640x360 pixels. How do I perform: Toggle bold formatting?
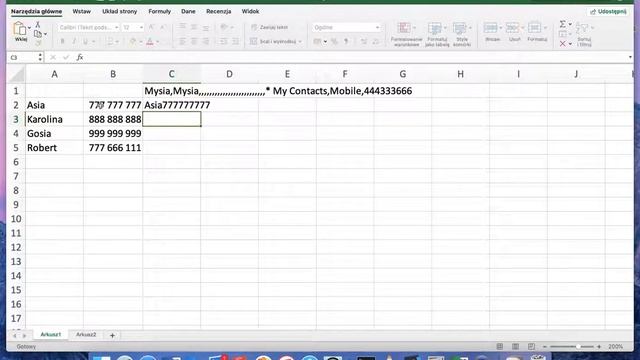coord(62,42)
